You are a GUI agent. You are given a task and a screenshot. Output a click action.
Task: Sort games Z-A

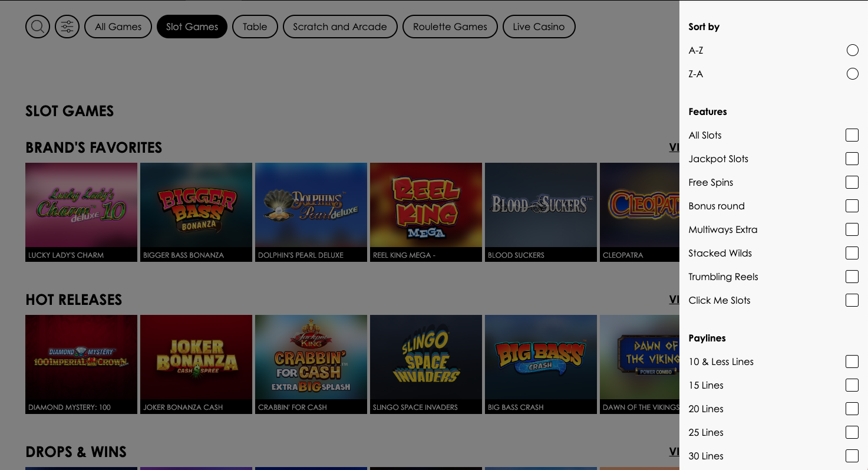(x=852, y=74)
